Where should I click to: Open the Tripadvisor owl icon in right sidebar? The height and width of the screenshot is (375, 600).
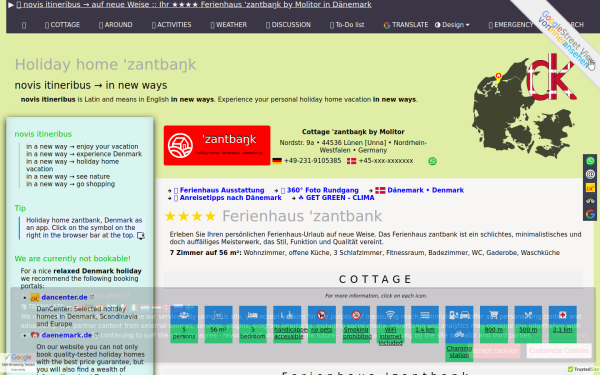pyautogui.click(x=590, y=201)
